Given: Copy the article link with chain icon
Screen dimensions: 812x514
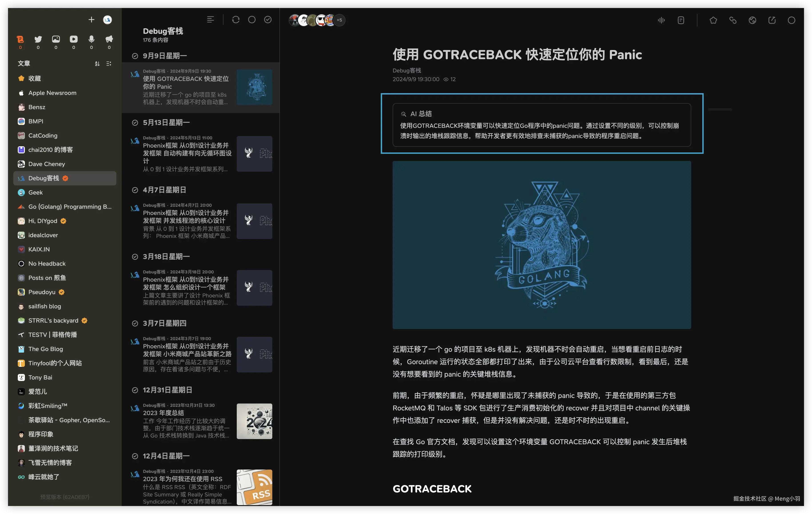Looking at the screenshot, I should (733, 20).
